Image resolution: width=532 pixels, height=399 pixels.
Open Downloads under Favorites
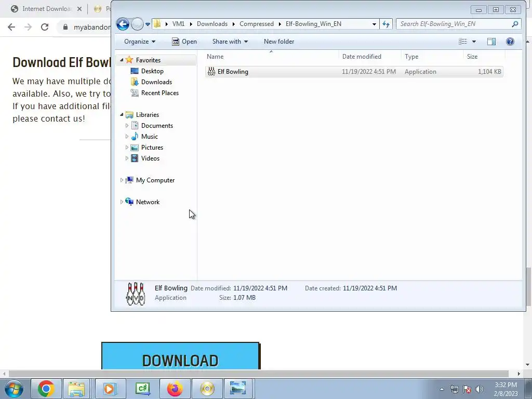156,82
